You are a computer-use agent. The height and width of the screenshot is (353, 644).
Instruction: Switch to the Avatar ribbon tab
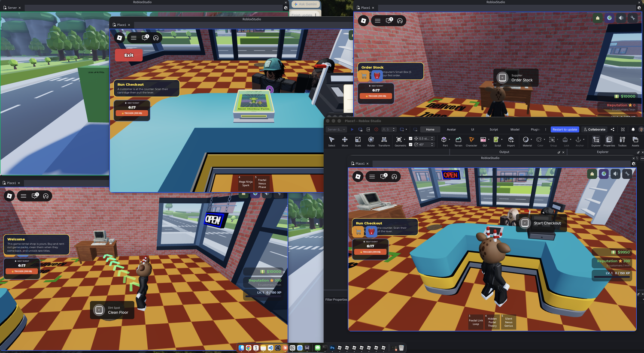tap(451, 130)
